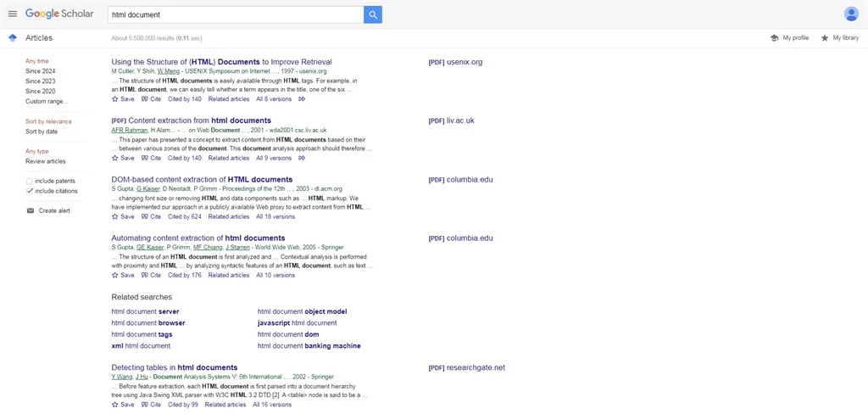
Task: Open author link G Kaiser
Action: (x=147, y=189)
